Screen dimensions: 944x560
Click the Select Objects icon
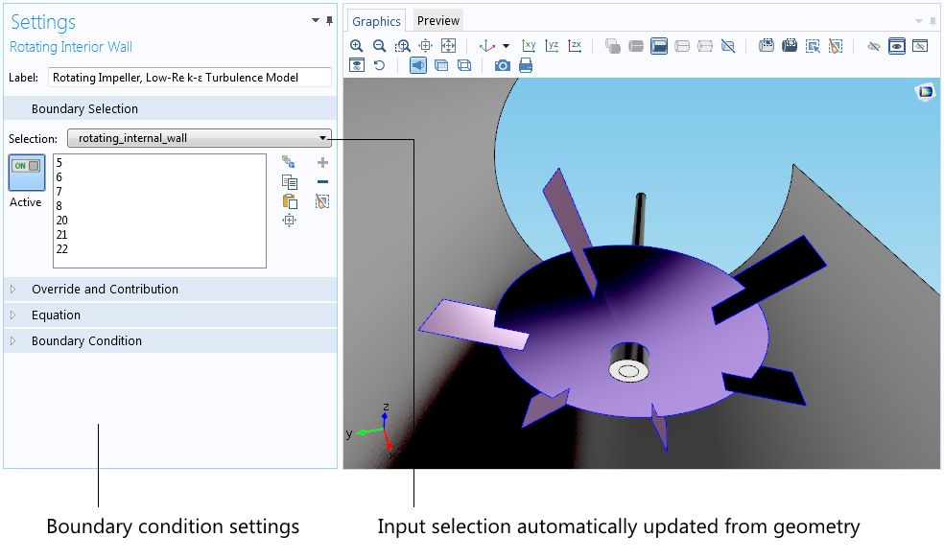tap(613, 46)
